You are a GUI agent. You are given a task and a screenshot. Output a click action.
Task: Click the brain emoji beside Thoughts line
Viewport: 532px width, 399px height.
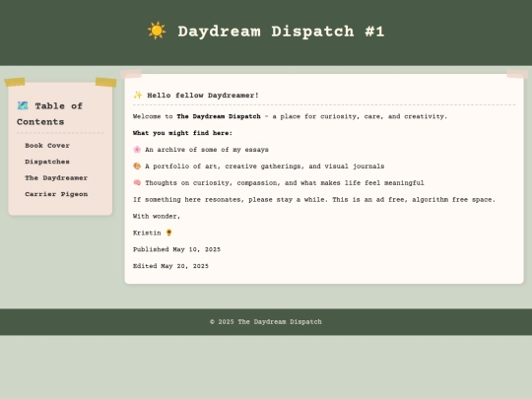pyautogui.click(x=137, y=183)
